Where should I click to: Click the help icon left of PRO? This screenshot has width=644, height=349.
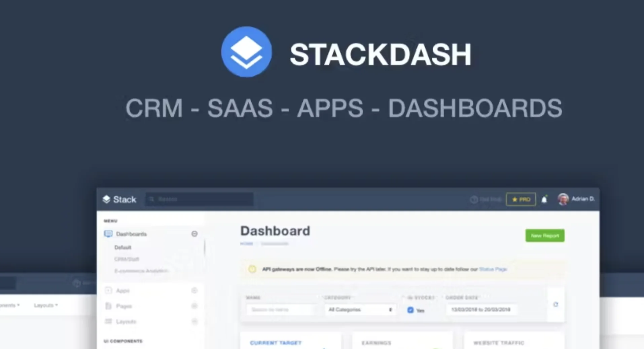(x=474, y=199)
